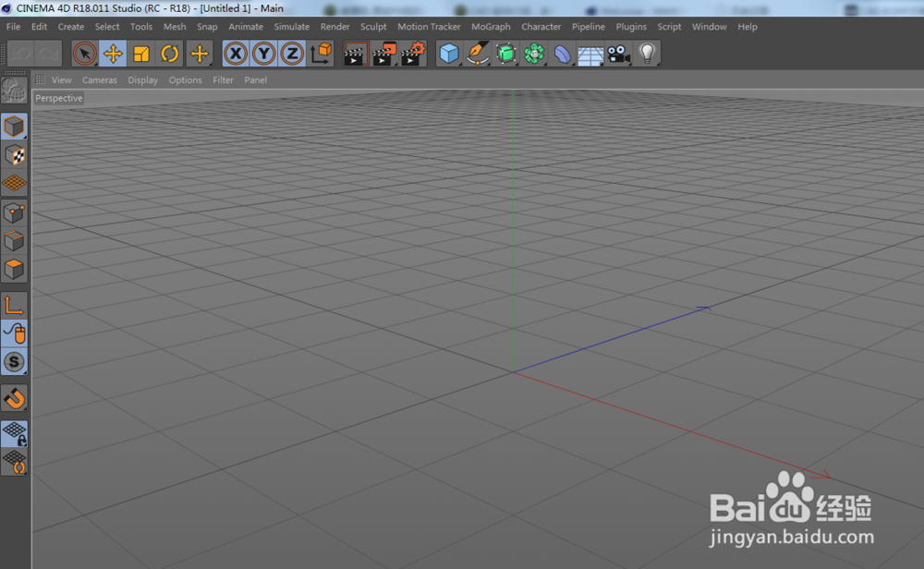The width and height of the screenshot is (924, 569).
Task: Open the Create menu
Action: 71,27
